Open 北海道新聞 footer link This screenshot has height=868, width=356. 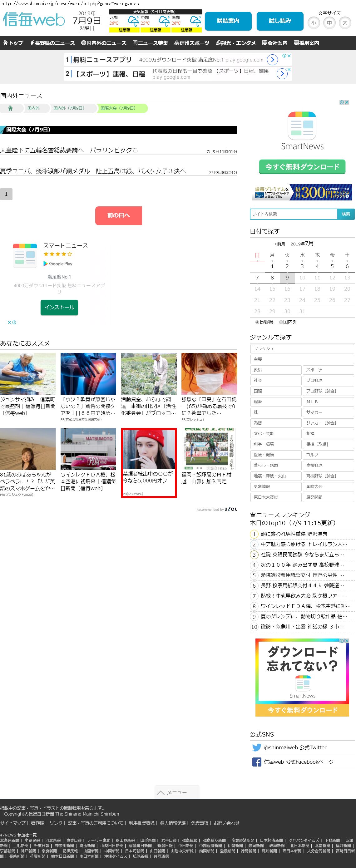(9, 841)
